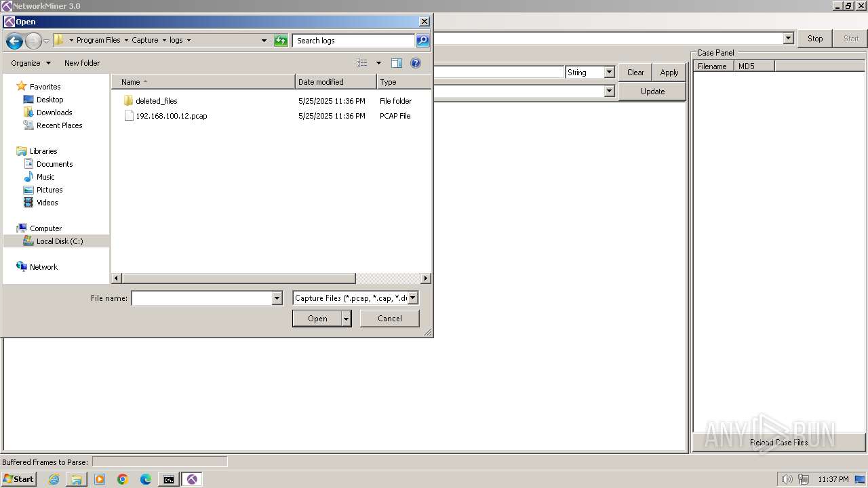Switch to the command prompt taskbar icon
This screenshot has width=868, height=488.
168,479
